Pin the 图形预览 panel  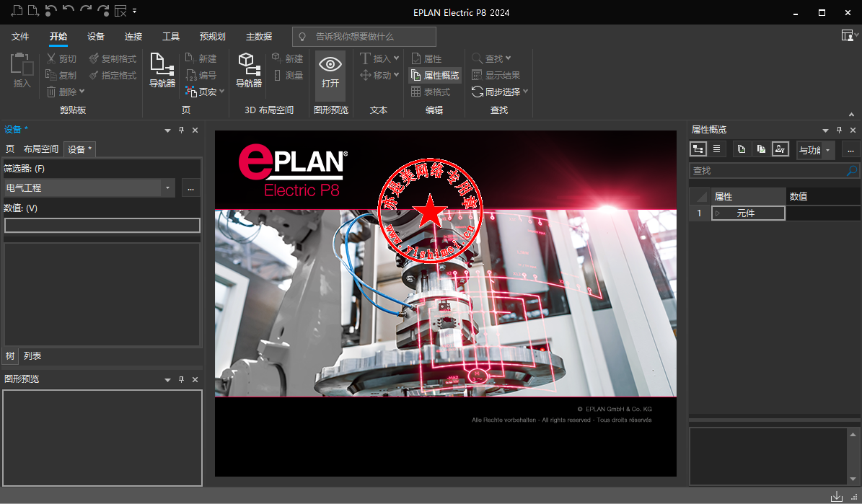click(181, 379)
